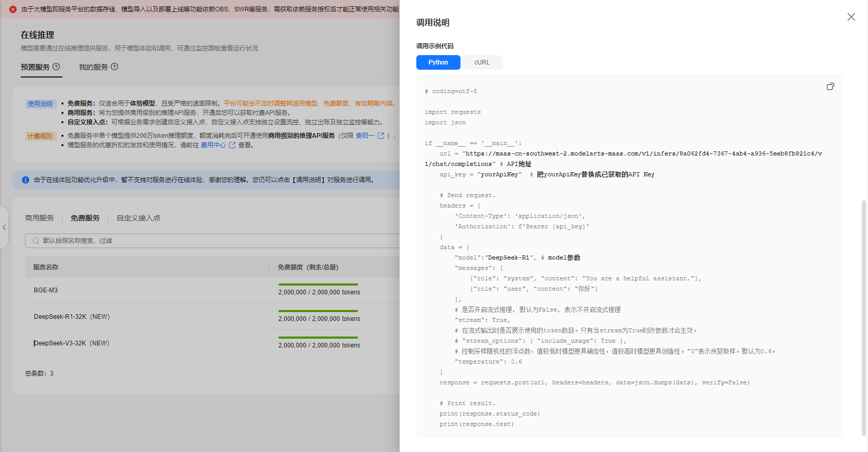Click the 服务名称 column header
Image resolution: width=868 pixels, height=452 pixels.
point(46,267)
